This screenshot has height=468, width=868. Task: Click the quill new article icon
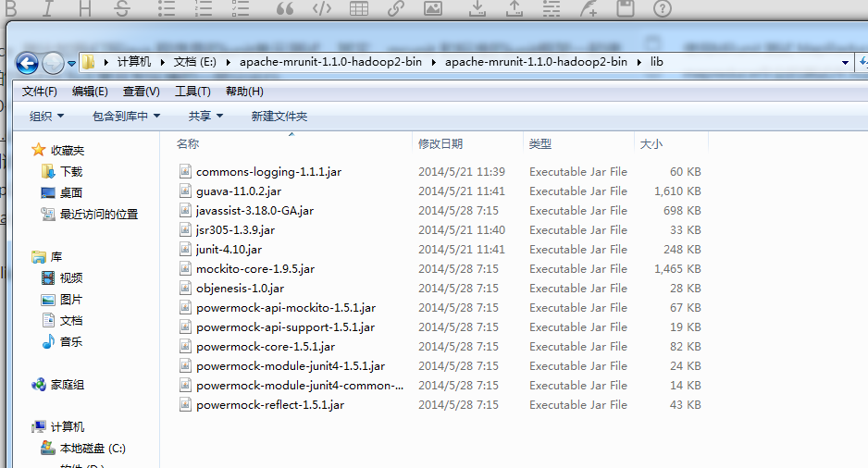(x=589, y=8)
